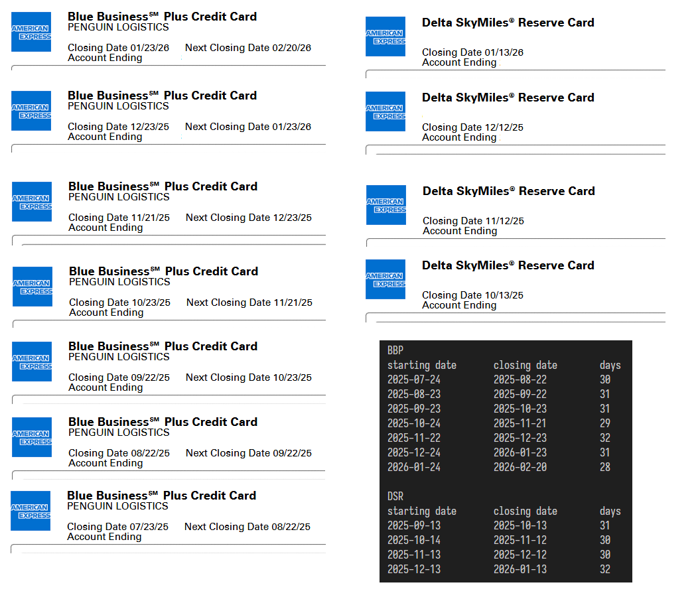Click the DSR heading in the dark table
Image resolution: width=700 pixels, height=613 pixels.
pos(395,496)
